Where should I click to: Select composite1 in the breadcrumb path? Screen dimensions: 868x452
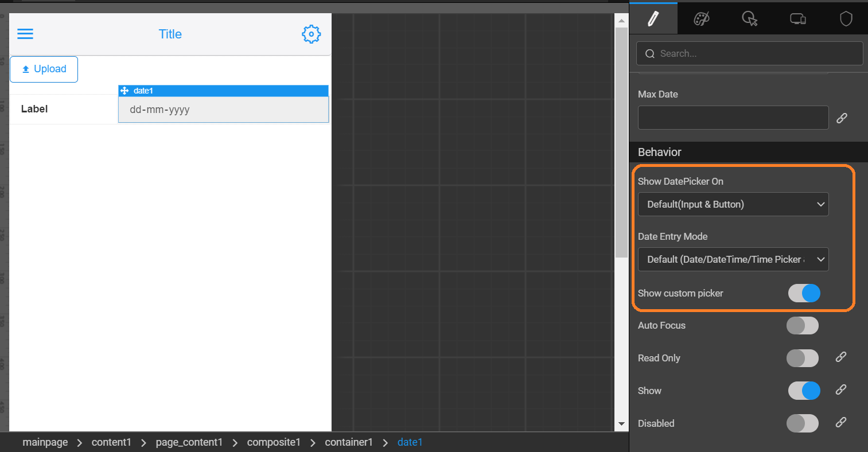274,442
